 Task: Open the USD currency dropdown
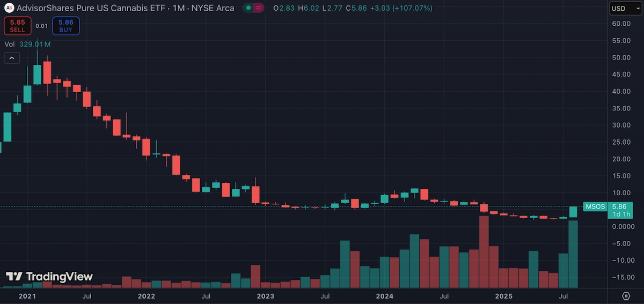tap(625, 8)
